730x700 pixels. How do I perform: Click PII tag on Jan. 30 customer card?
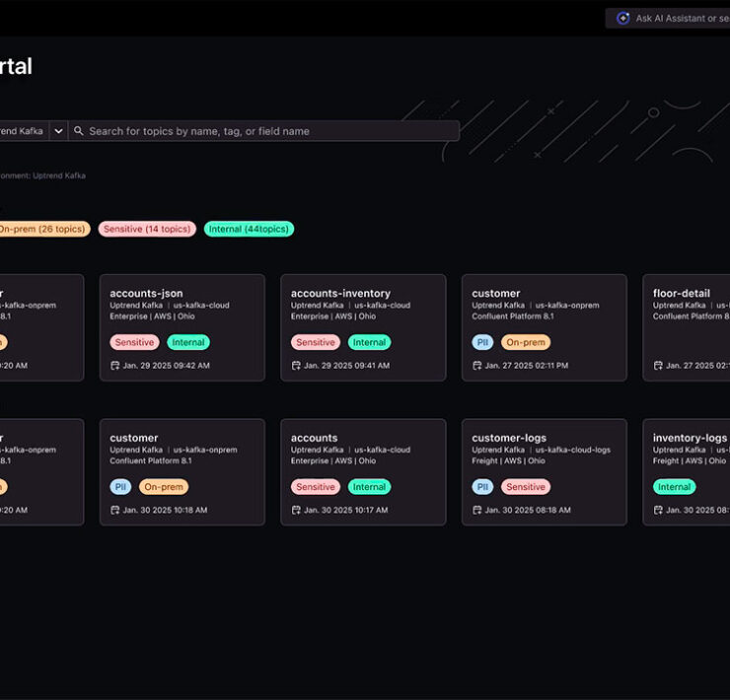tap(120, 487)
